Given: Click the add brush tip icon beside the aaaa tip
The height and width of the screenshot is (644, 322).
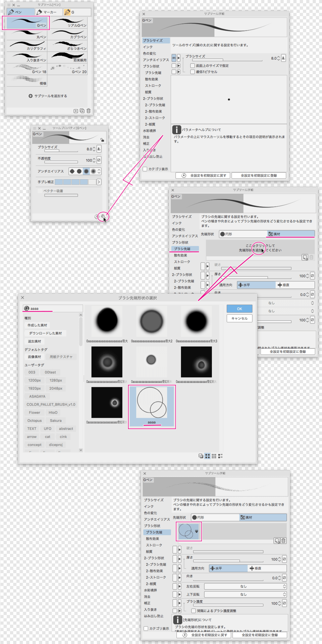Looking at the screenshot, I should [x=277, y=541].
